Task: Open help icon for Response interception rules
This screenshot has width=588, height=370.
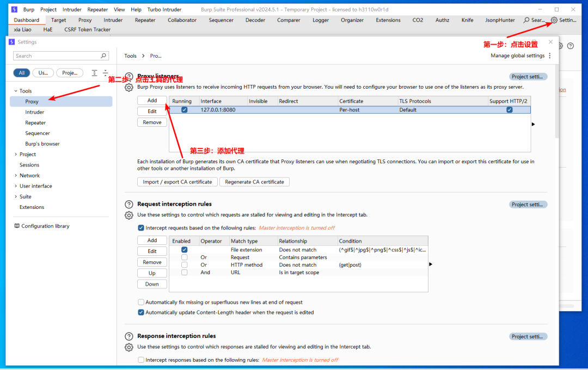Action: click(x=128, y=336)
